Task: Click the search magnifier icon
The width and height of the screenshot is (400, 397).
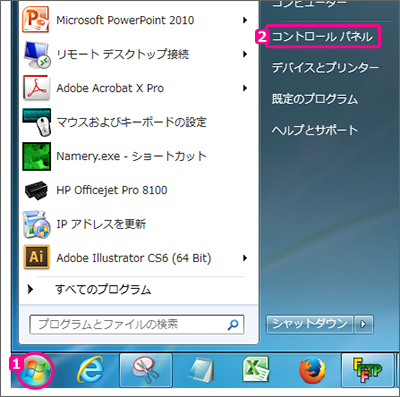Action: tap(233, 325)
